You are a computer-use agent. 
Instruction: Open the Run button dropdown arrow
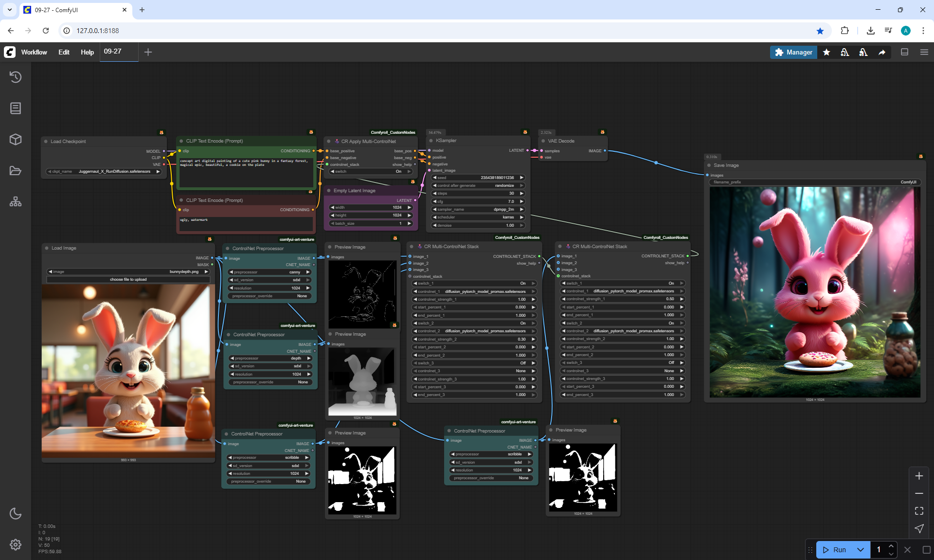(860, 550)
